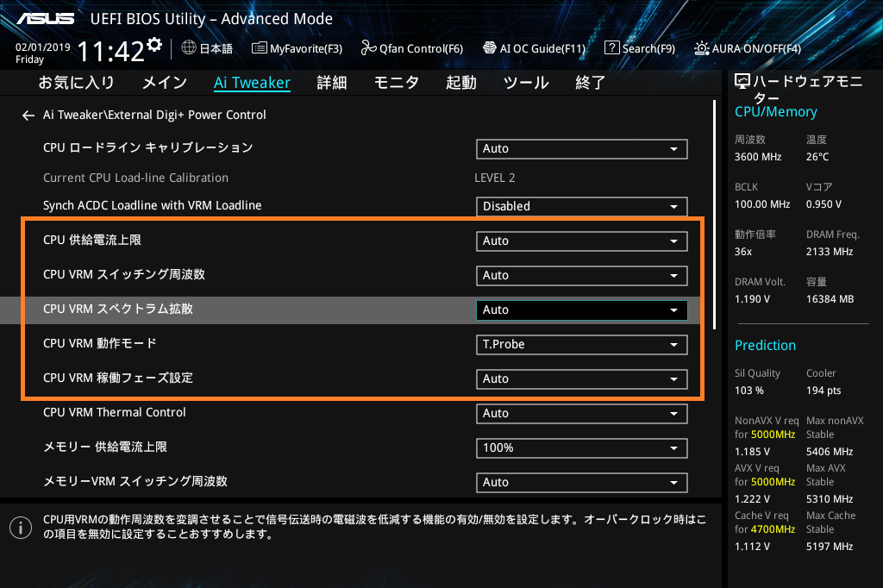Open MyFavorite(F3) list
The image size is (883, 588).
tap(297, 48)
